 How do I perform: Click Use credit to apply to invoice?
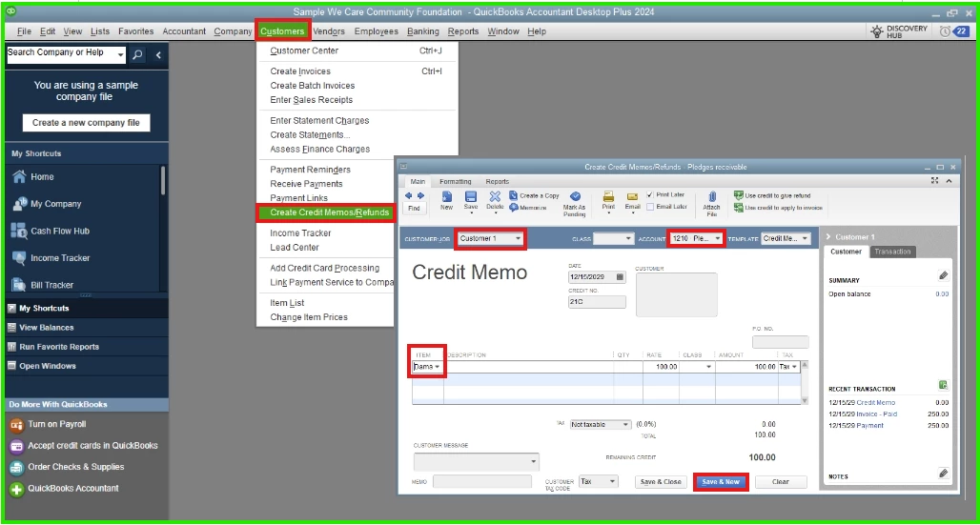coord(778,208)
